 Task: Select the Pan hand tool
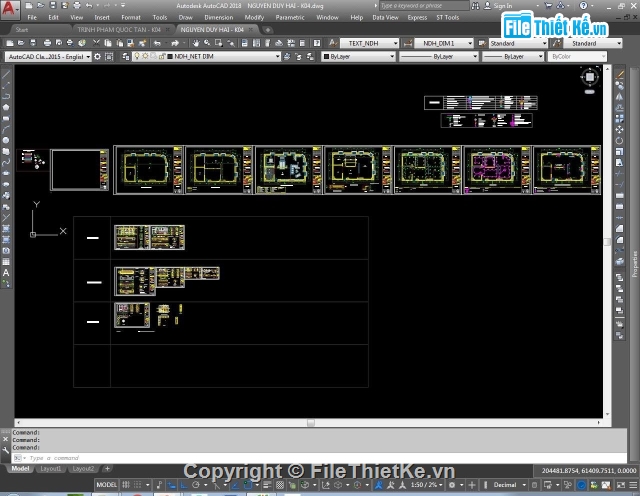pyautogui.click(x=196, y=43)
